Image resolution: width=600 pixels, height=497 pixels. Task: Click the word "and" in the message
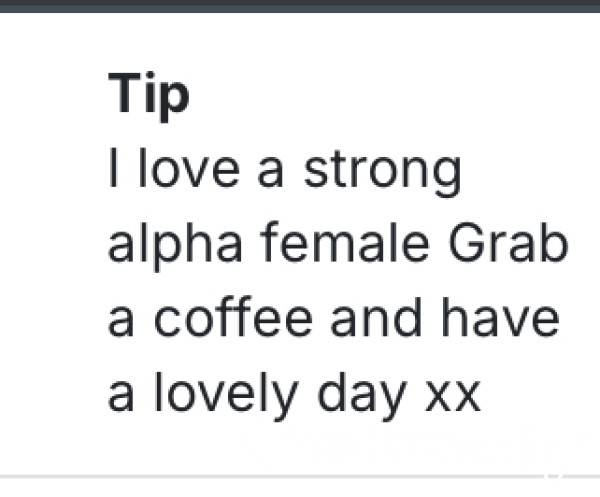(x=376, y=316)
